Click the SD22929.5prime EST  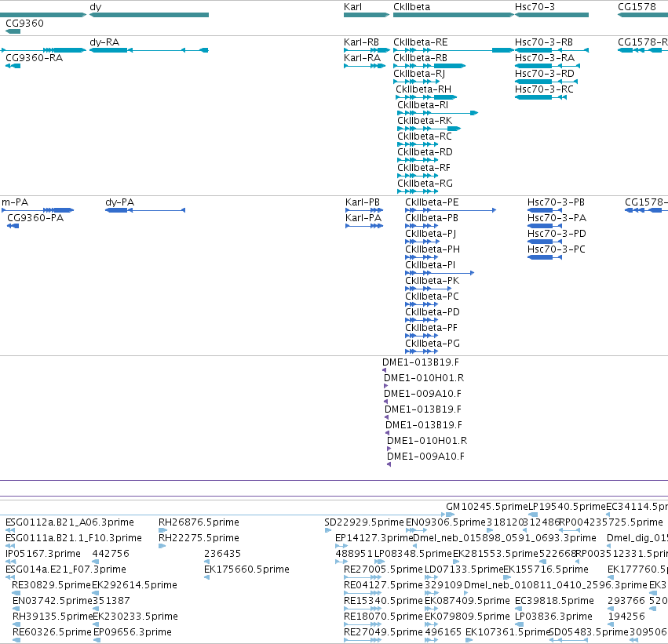pyautogui.click(x=363, y=522)
